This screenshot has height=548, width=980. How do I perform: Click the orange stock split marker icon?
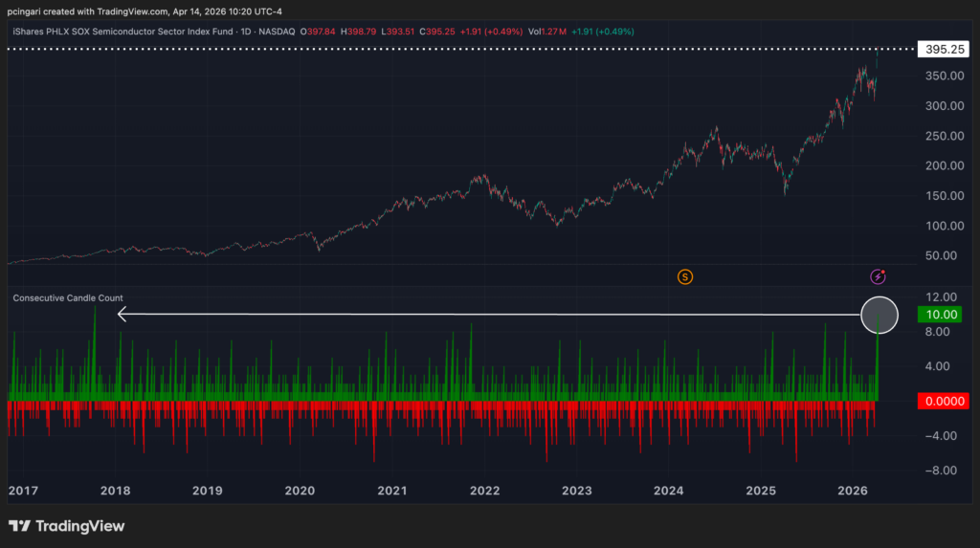click(684, 277)
